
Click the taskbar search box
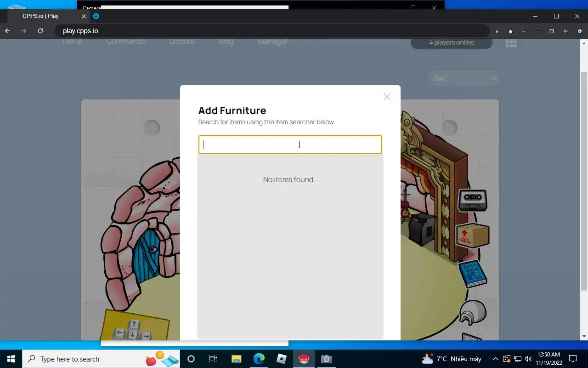pos(102,359)
